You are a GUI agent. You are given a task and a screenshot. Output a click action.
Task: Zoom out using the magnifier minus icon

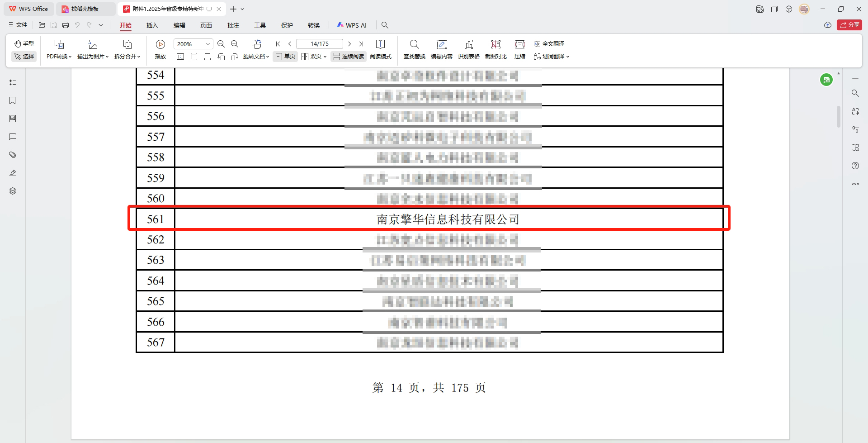[221, 44]
